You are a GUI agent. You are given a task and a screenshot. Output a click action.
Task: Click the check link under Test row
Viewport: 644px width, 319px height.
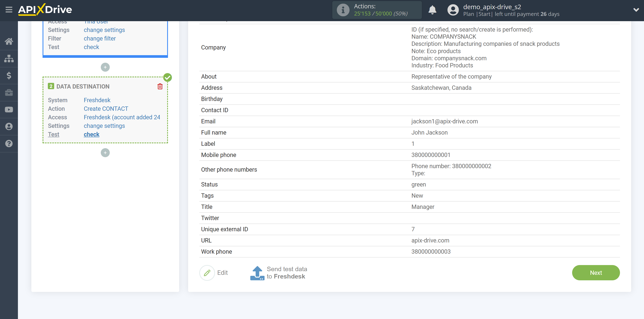pos(91,134)
